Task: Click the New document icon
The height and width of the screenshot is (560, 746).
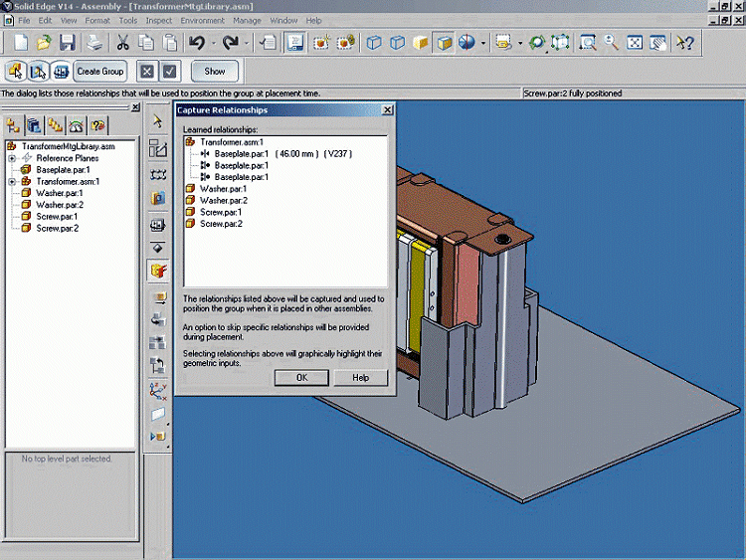Action: (21, 43)
